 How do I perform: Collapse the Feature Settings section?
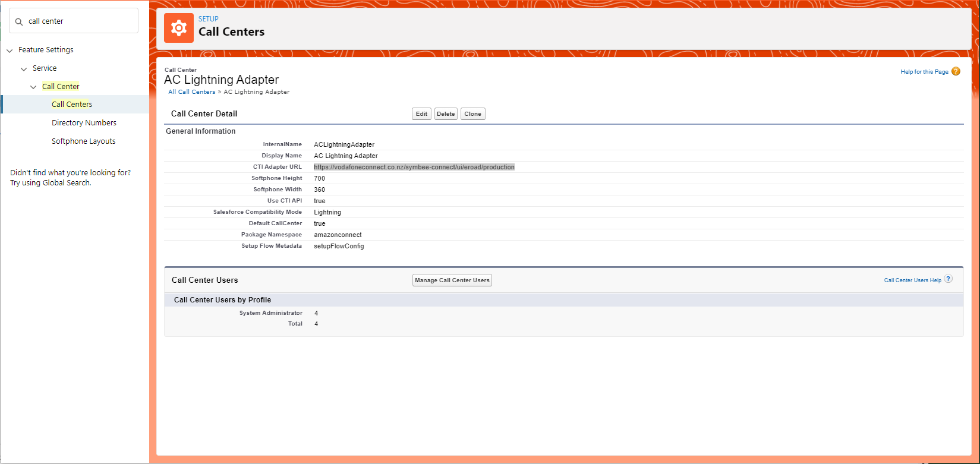pyautogui.click(x=10, y=50)
